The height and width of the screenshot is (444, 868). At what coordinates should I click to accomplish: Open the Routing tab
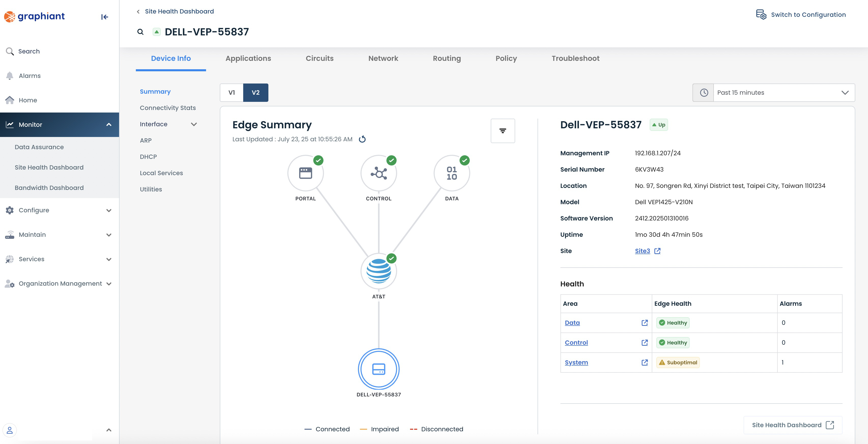(447, 58)
